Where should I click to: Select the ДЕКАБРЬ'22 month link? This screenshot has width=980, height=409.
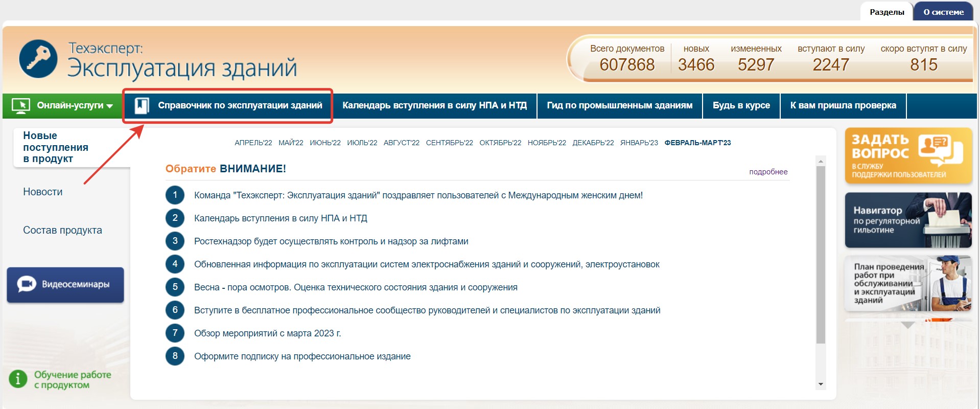[593, 143]
